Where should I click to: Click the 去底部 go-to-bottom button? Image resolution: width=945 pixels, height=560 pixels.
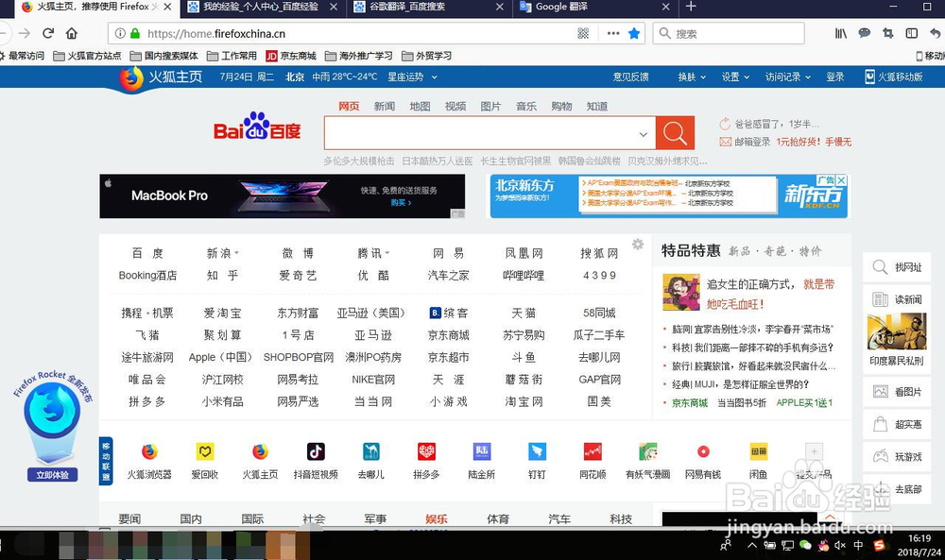coord(898,489)
